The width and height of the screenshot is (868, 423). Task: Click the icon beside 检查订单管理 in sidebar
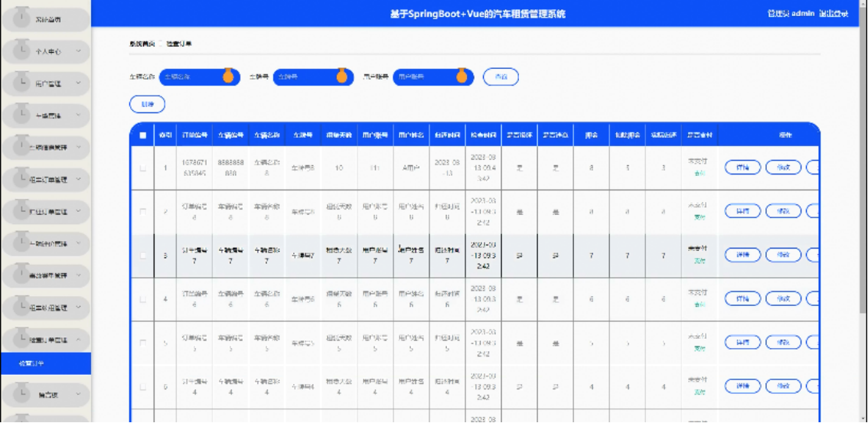click(x=21, y=337)
